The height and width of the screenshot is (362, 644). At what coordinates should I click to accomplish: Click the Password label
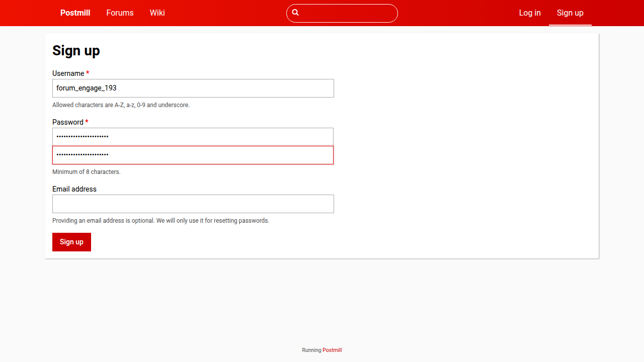click(68, 122)
